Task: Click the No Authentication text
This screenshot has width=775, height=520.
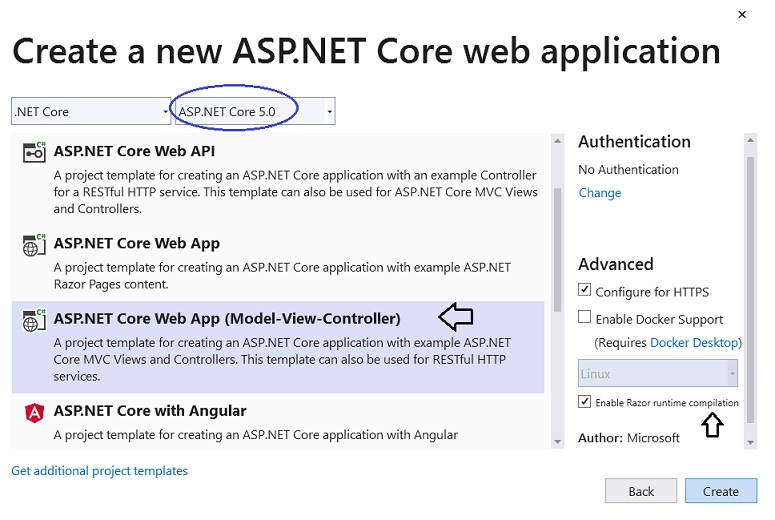Action: click(628, 170)
